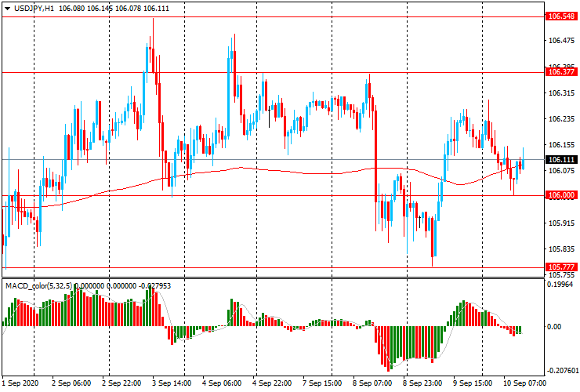The width and height of the screenshot is (580, 392).
Task: Click the 2 Sep 06:00 time label
Action: pos(71,384)
